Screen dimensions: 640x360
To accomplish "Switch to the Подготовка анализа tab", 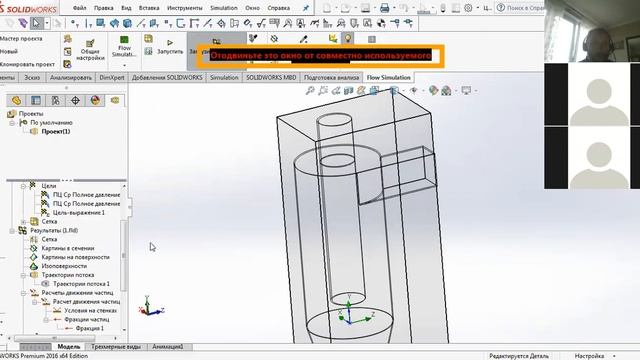I will click(x=331, y=78).
